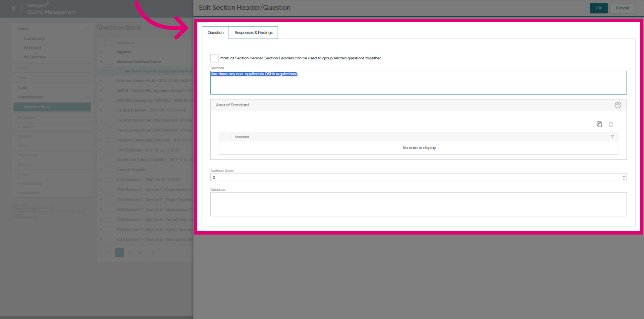This screenshot has width=644, height=319.
Task: Expand the GMP Example row
Action: pyautogui.click(x=101, y=150)
